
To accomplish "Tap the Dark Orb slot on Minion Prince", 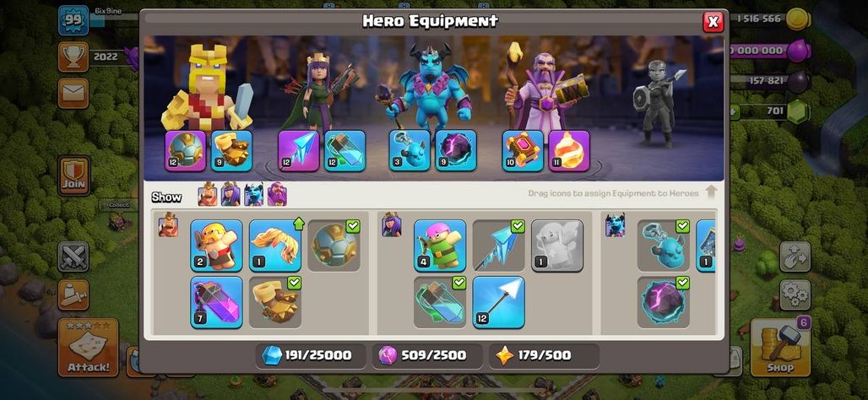I will coord(456,150).
